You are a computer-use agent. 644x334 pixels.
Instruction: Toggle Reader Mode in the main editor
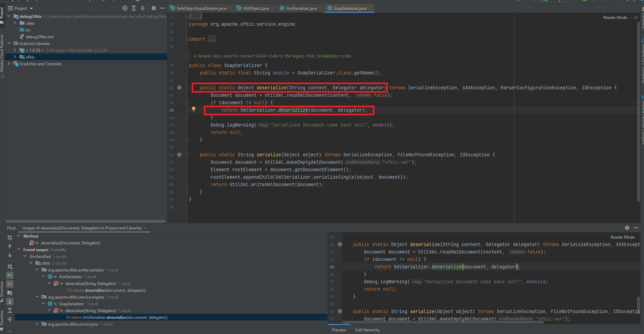click(x=615, y=18)
